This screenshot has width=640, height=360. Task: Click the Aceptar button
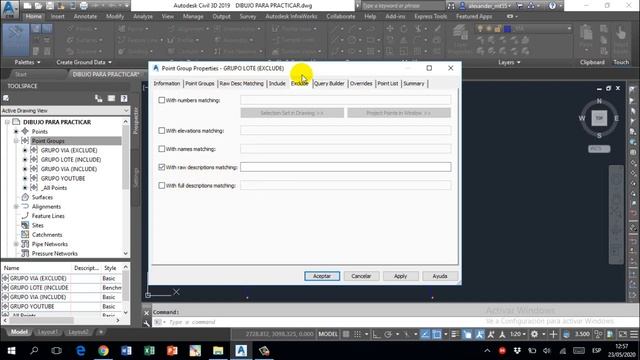(322, 276)
